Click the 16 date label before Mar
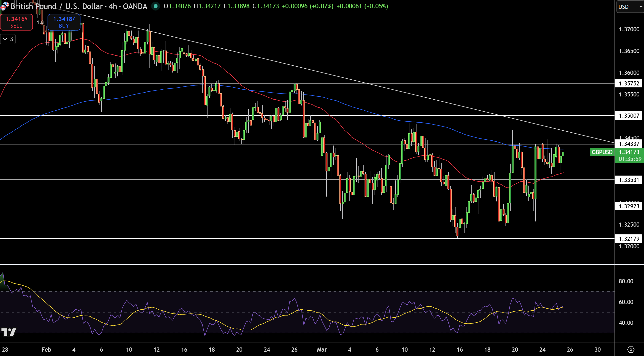The width and height of the screenshot is (644, 356). coord(184,349)
